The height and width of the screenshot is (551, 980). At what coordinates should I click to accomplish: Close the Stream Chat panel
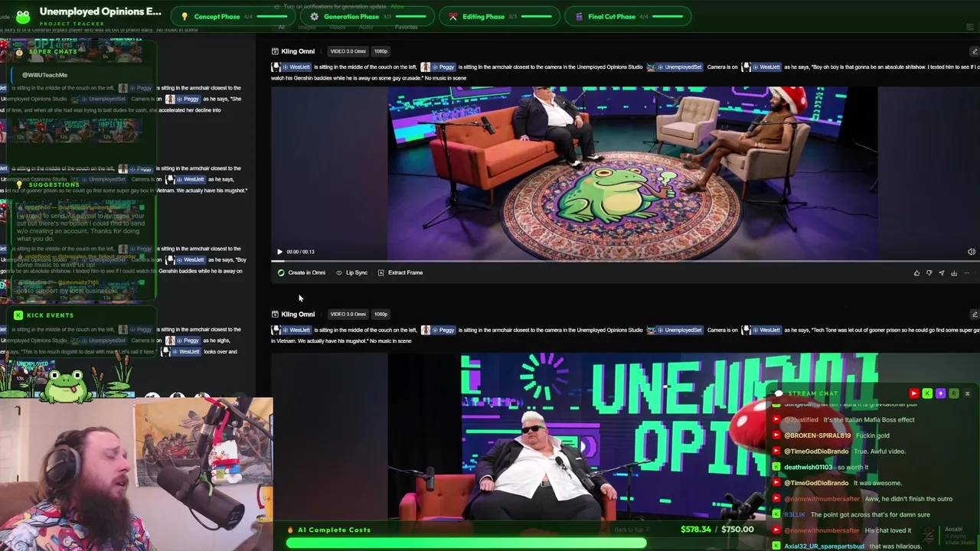pos(967,393)
